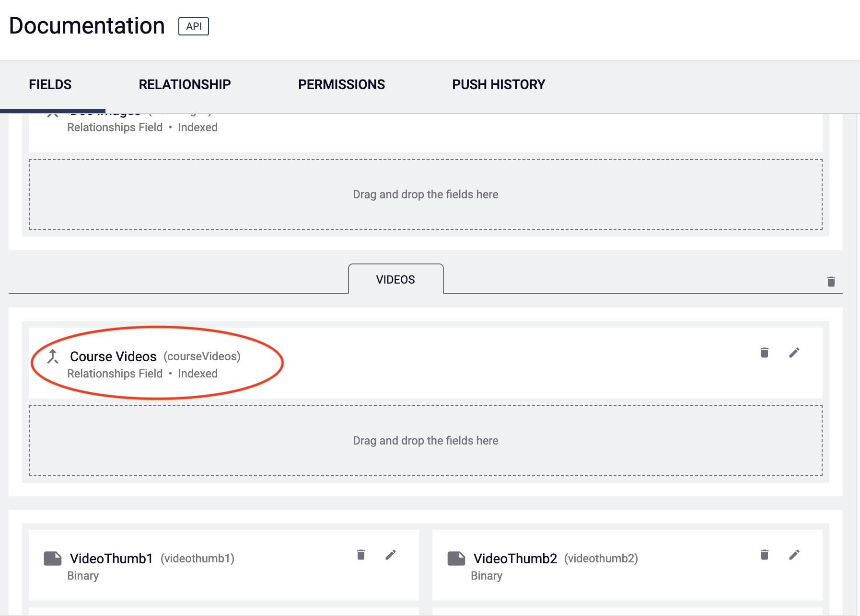Switch to the FIELDS tab

coord(50,85)
